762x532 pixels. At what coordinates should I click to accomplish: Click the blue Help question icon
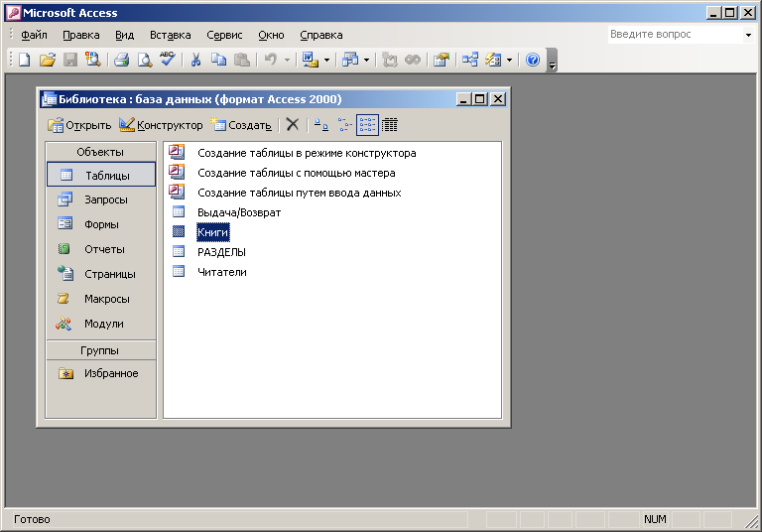coord(533,60)
